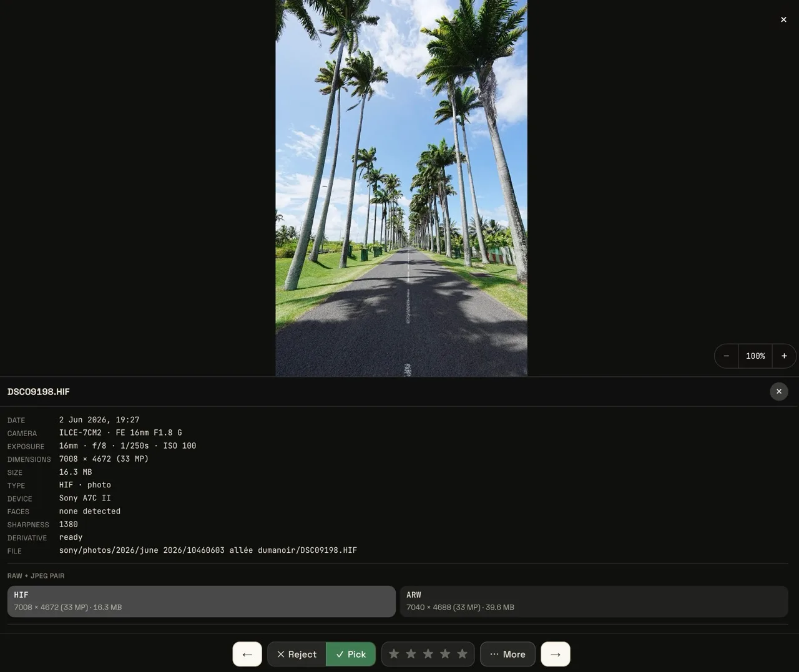Click the derivative status ready
This screenshot has height=672, width=799.
coord(71,538)
